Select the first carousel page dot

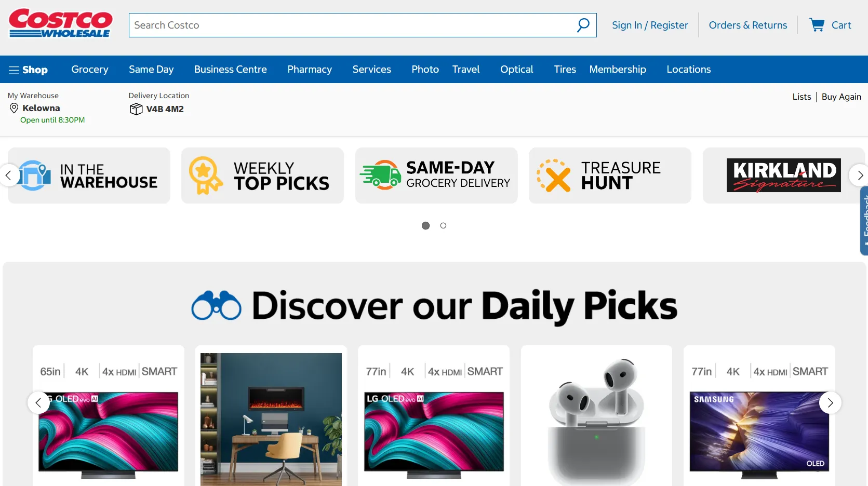425,225
